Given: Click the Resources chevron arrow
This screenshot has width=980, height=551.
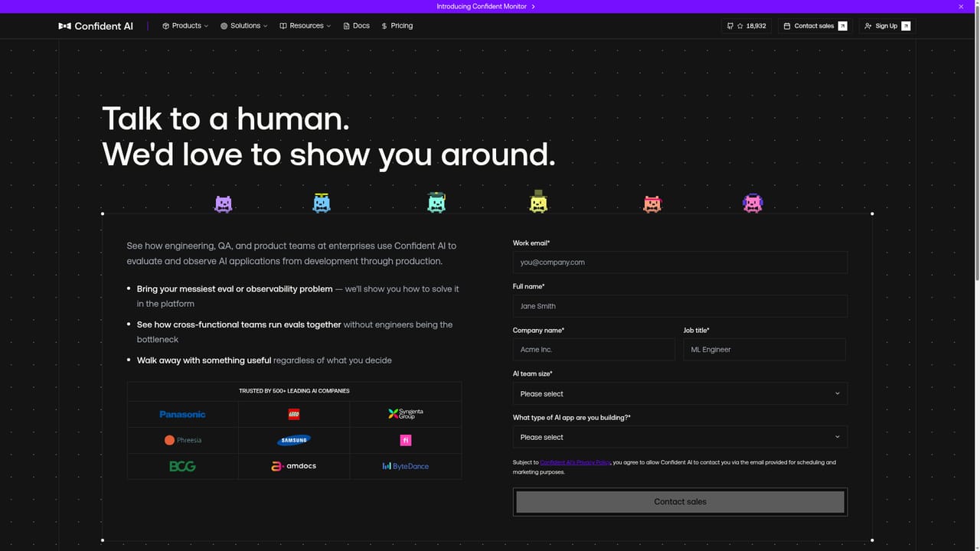Looking at the screenshot, I should coord(328,26).
